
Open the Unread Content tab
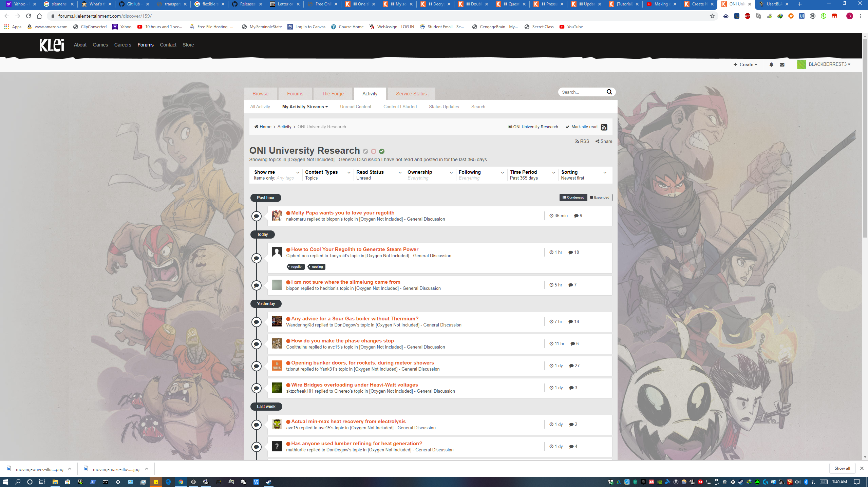[355, 107]
